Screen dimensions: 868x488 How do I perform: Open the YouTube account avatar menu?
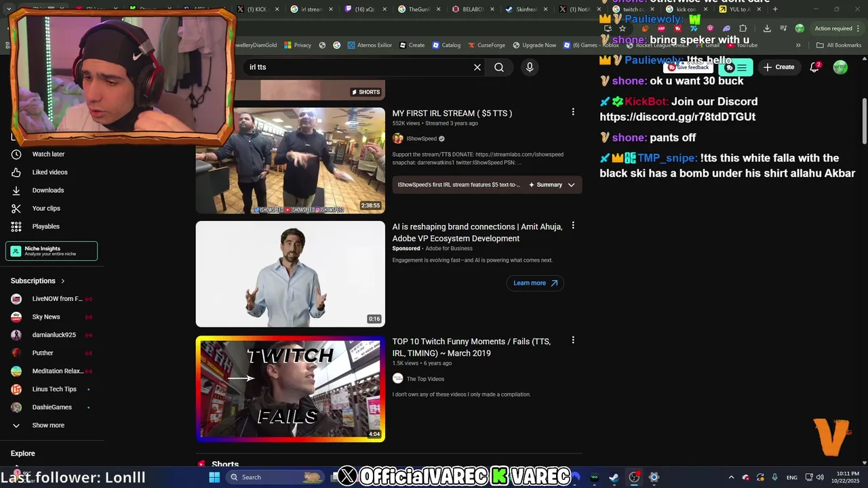pyautogui.click(x=840, y=67)
